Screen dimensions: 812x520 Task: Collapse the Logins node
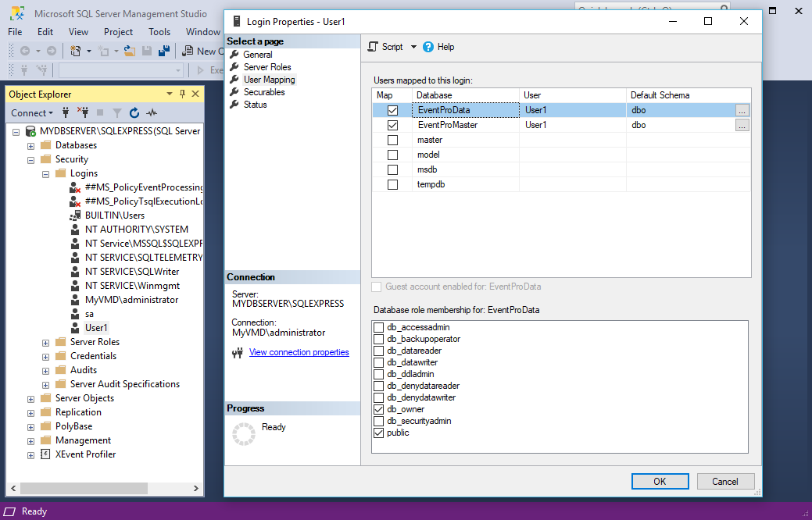click(45, 174)
